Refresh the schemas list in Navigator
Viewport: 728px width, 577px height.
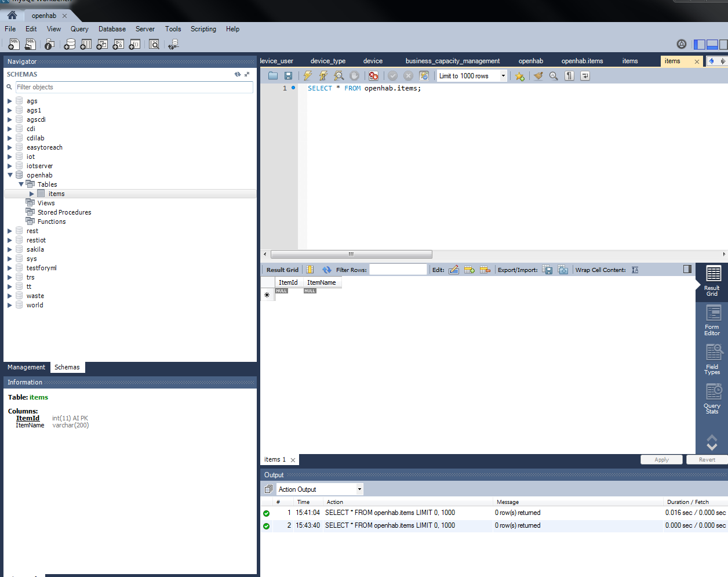tap(237, 74)
